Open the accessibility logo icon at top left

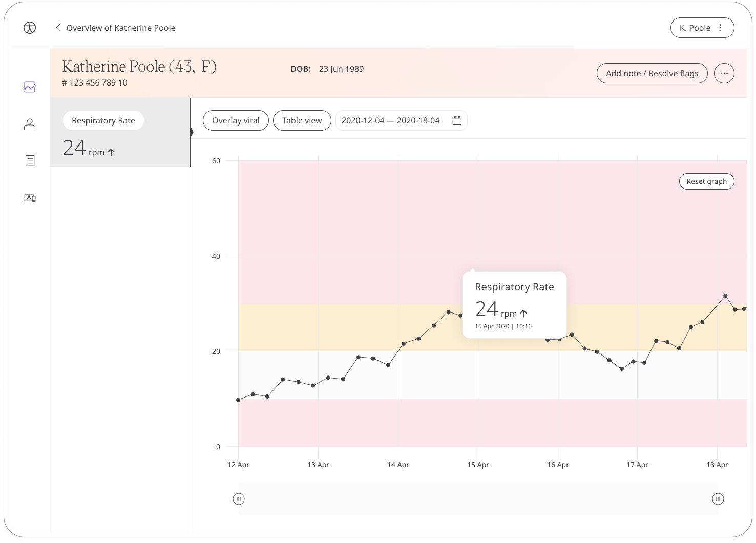click(x=30, y=28)
